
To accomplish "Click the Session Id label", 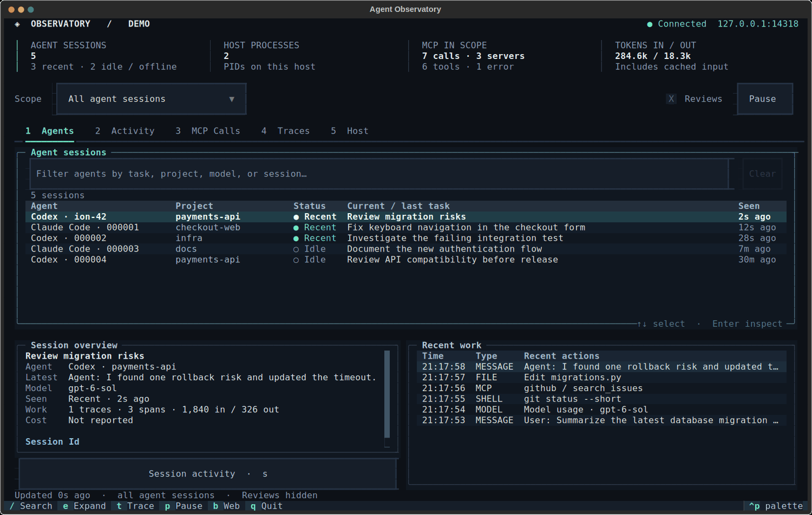I will 53,442.
